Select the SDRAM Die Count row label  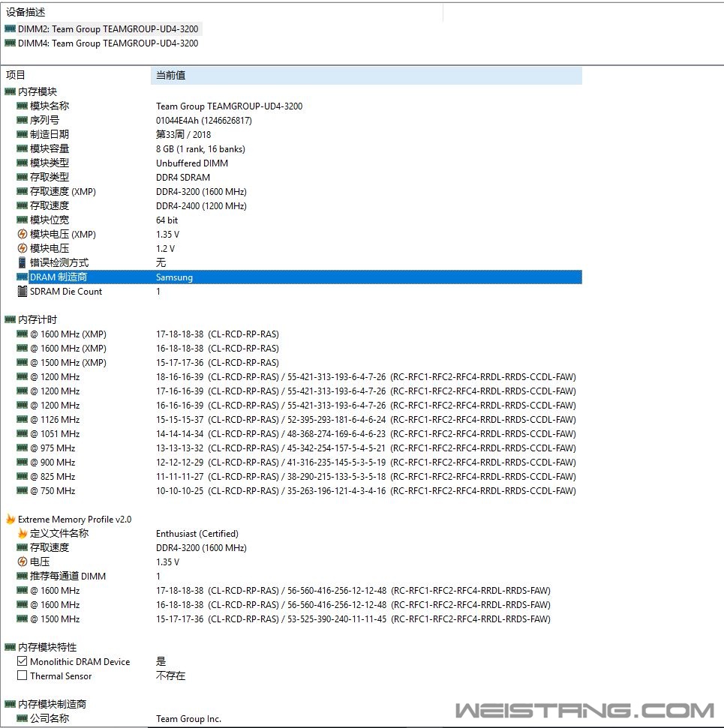point(66,292)
